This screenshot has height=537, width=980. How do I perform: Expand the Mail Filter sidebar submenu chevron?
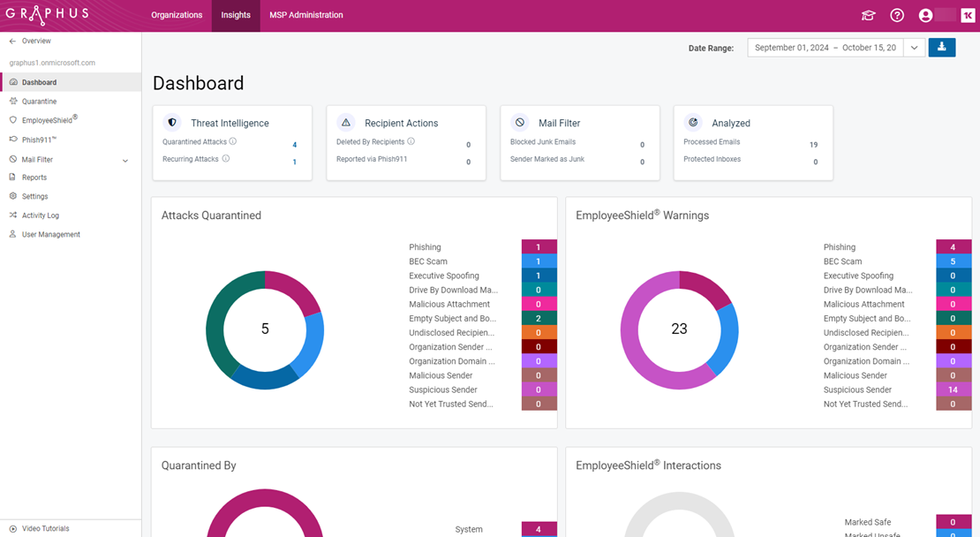[125, 161]
